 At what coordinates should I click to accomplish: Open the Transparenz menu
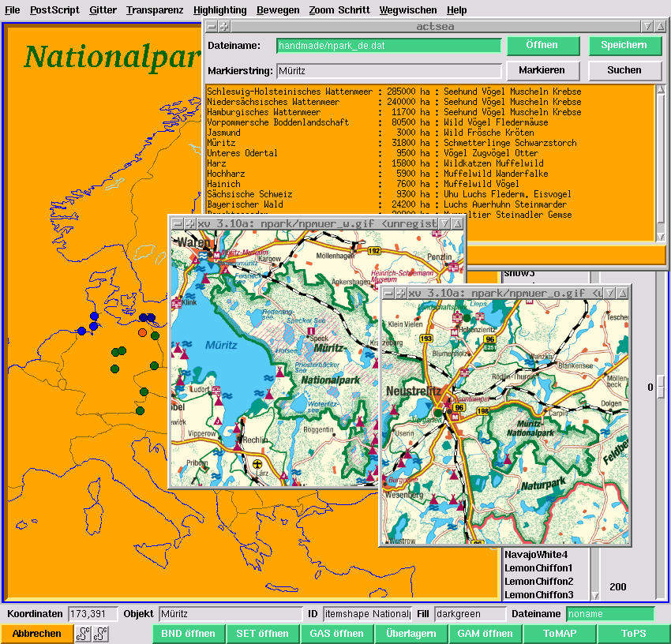tap(155, 9)
